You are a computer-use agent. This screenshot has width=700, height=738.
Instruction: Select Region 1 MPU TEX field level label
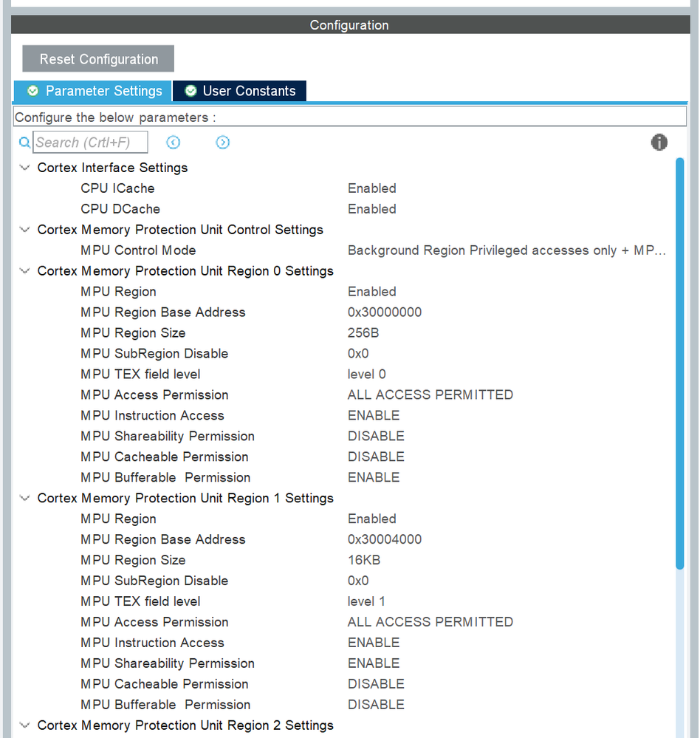click(140, 601)
